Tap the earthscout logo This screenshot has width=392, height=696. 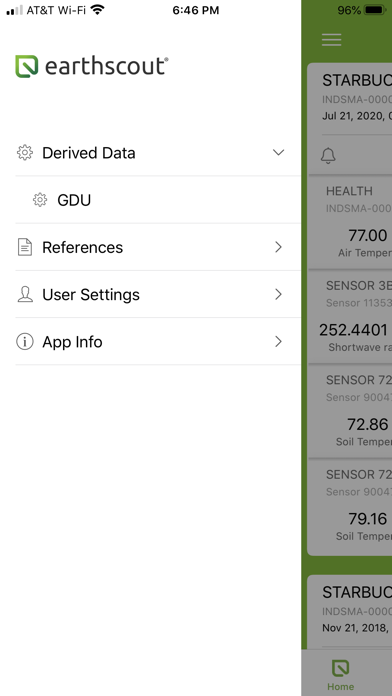coord(92,66)
